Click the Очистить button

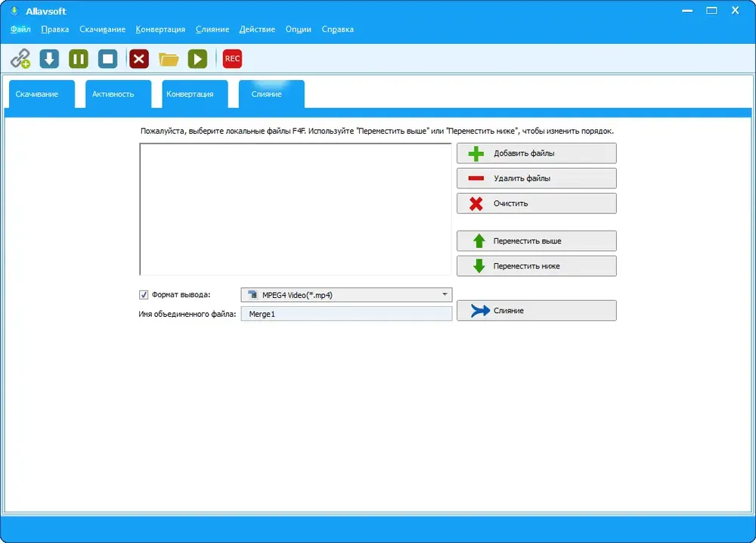536,203
